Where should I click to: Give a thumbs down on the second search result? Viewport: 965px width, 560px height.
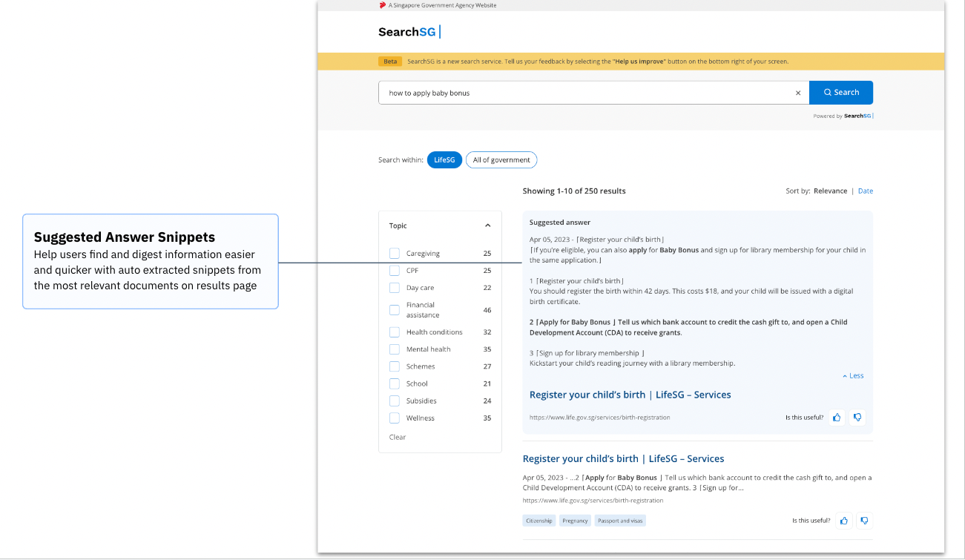pos(864,520)
